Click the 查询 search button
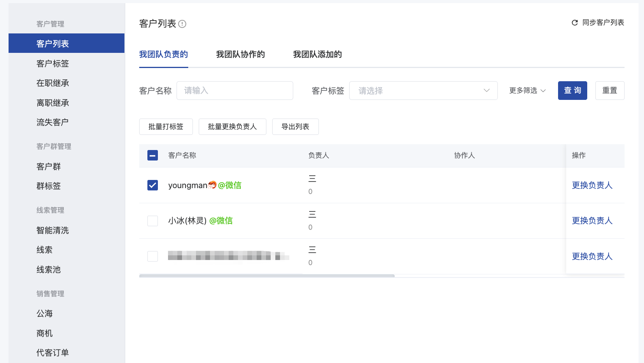 572,91
